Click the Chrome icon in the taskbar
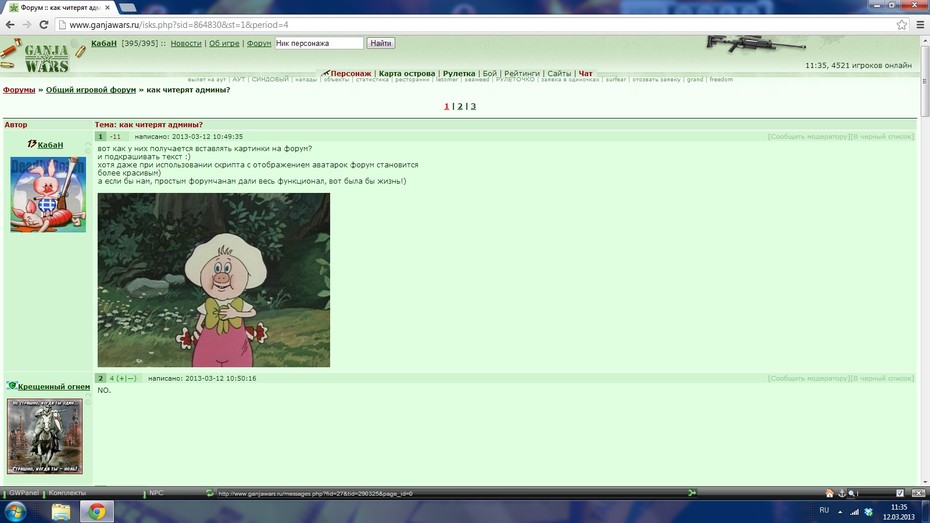The image size is (930, 523). point(97,511)
